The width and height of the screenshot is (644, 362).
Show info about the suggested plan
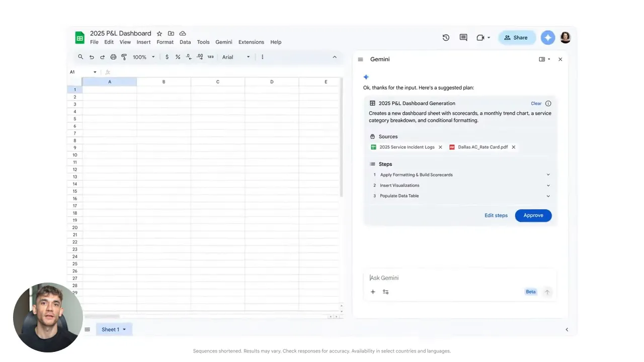click(x=548, y=104)
